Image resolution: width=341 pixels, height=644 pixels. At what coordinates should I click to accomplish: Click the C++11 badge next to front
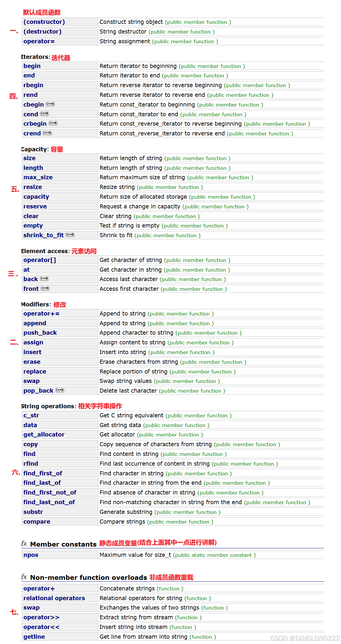[x=45, y=288]
